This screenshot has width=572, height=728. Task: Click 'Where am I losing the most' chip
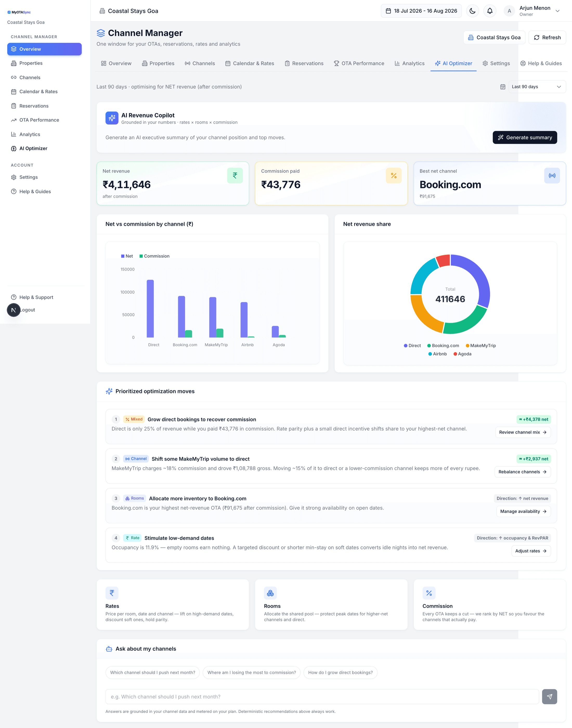coord(251,672)
